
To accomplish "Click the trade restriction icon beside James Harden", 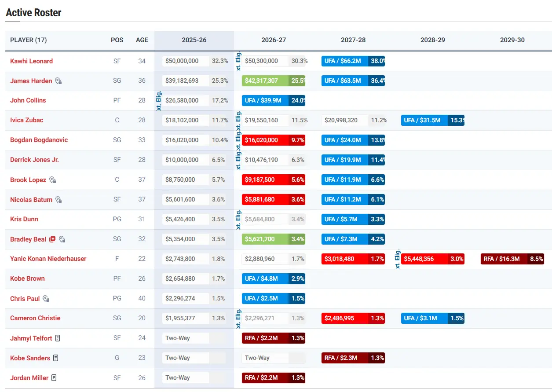I will 58,81.
